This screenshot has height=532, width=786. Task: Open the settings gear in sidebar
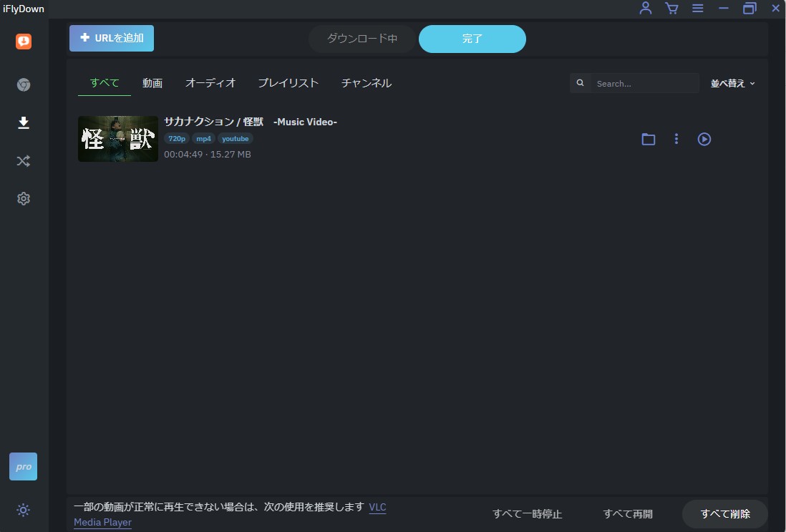(24, 198)
